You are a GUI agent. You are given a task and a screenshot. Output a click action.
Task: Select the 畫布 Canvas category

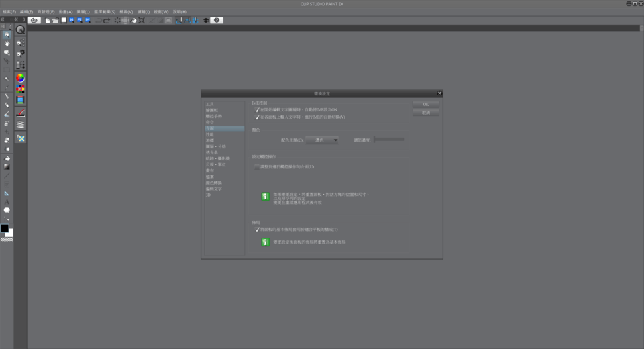[x=224, y=170]
